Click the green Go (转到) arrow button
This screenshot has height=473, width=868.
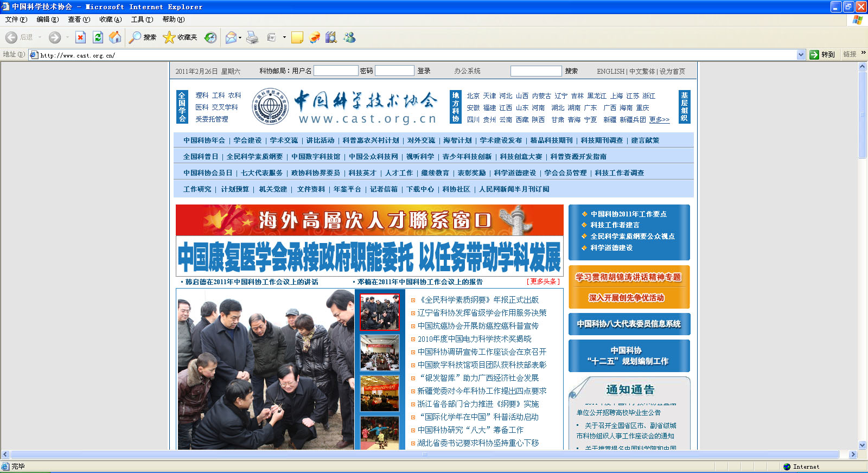814,55
